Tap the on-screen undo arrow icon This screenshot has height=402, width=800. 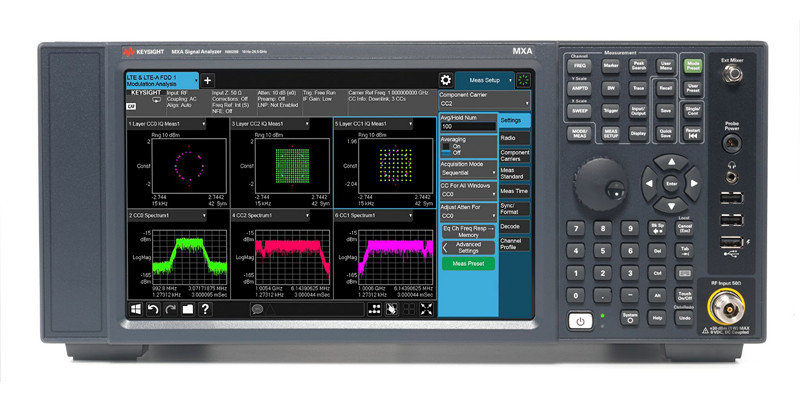(153, 309)
